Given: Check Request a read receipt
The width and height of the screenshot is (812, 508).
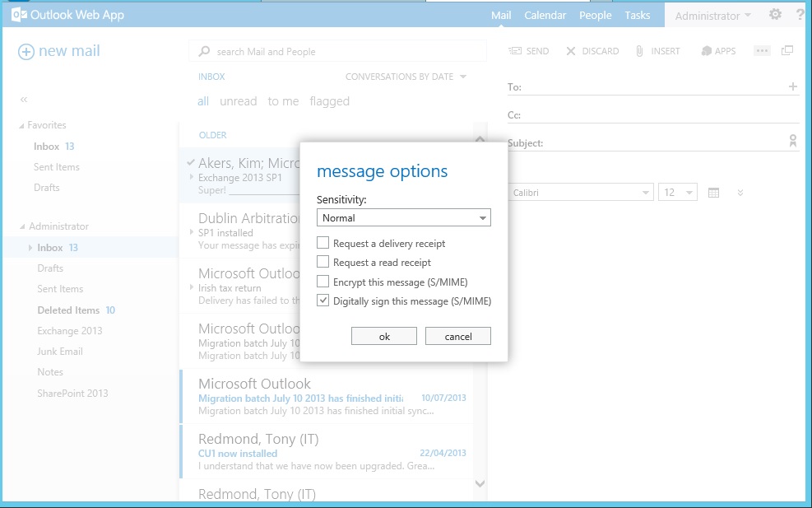Looking at the screenshot, I should 323,263.
